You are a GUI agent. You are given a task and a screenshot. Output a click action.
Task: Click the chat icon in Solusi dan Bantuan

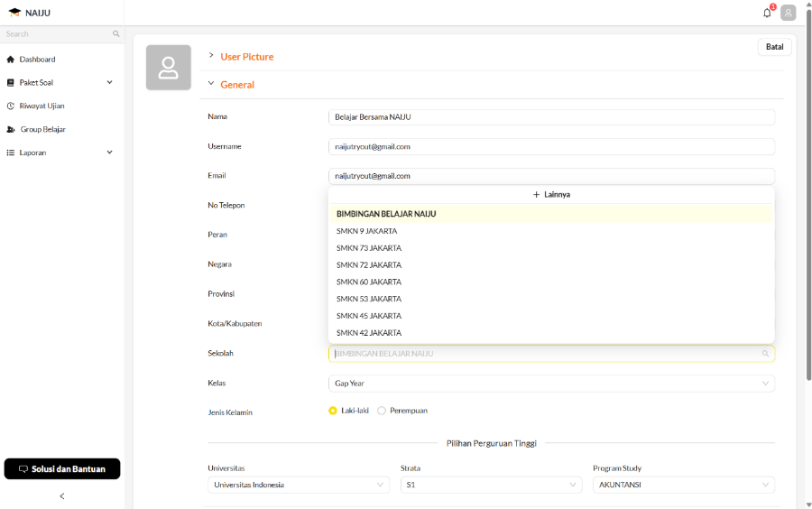pyautogui.click(x=23, y=469)
